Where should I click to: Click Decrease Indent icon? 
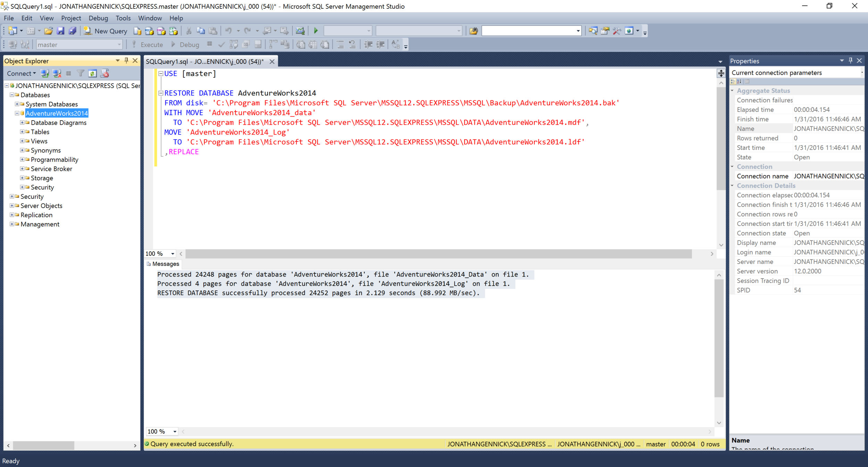(x=368, y=44)
